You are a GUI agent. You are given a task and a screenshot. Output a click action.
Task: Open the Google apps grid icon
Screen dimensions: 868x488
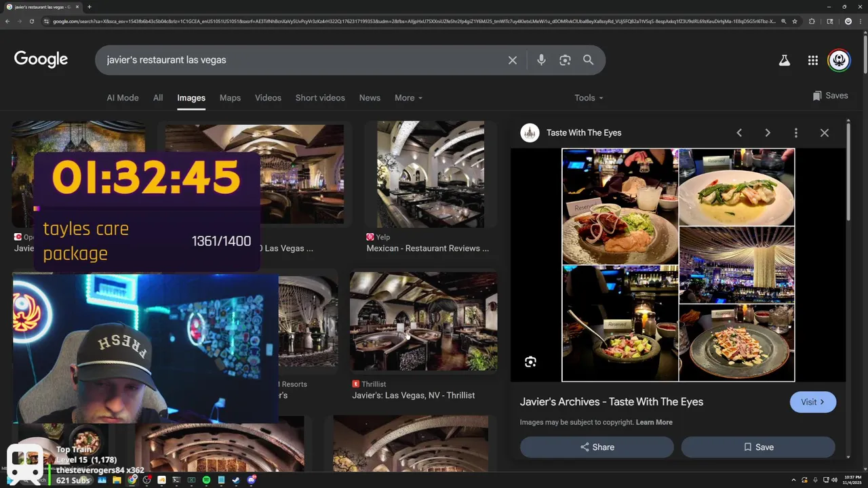[x=812, y=60]
